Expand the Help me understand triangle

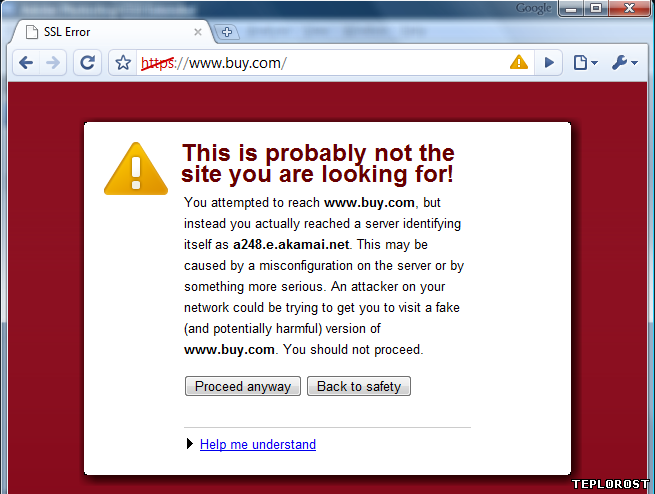[190, 444]
